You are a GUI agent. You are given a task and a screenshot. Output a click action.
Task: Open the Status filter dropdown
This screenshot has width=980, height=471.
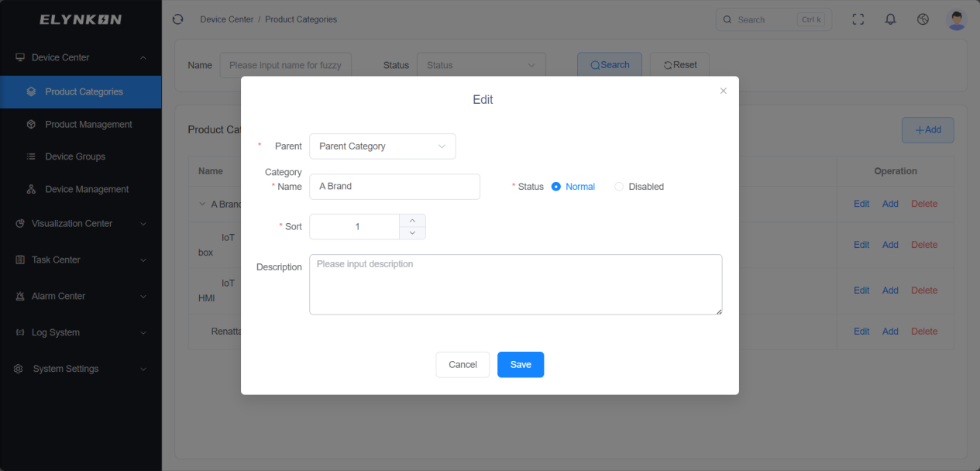point(481,65)
